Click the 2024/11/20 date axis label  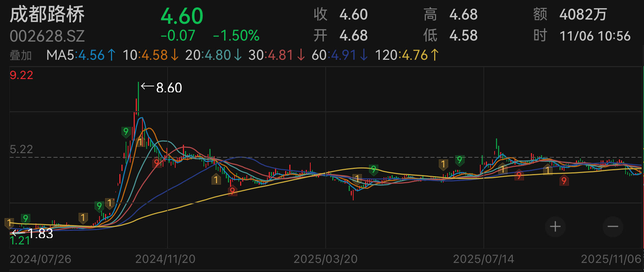tap(165, 259)
